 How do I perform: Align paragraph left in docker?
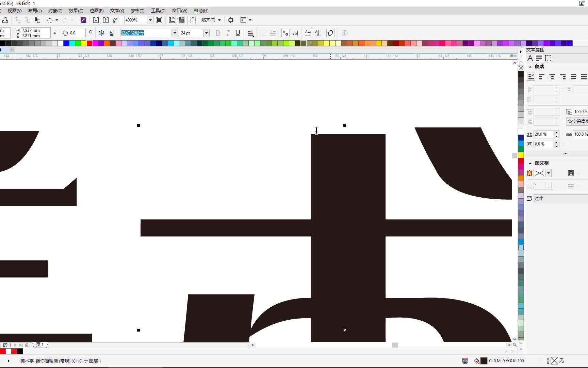tap(542, 77)
